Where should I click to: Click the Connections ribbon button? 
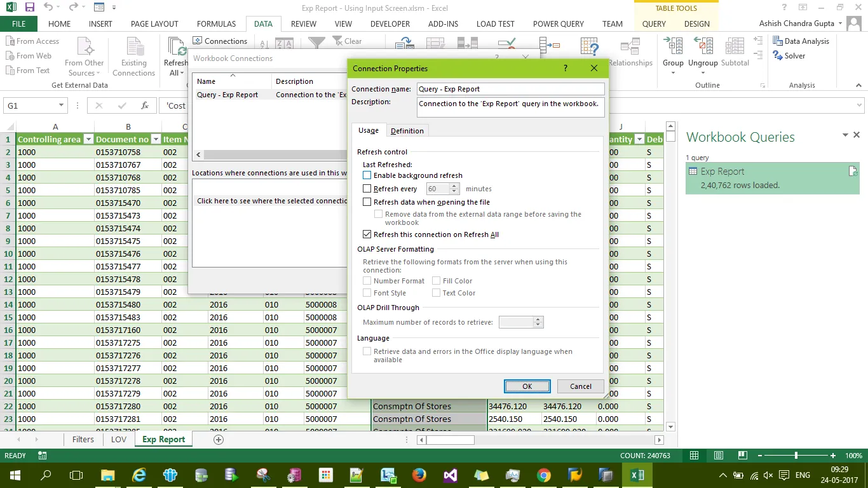point(220,41)
